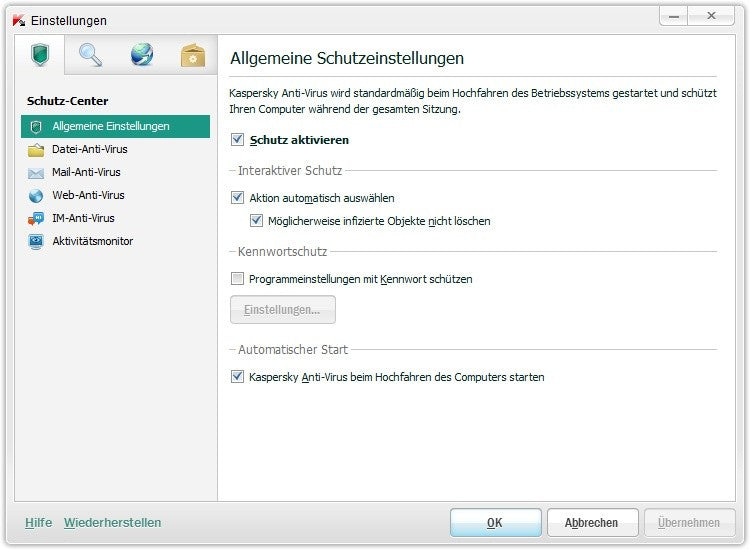The height and width of the screenshot is (550, 750).
Task: Select Datei-Anti-Virus entry
Action: click(x=89, y=149)
